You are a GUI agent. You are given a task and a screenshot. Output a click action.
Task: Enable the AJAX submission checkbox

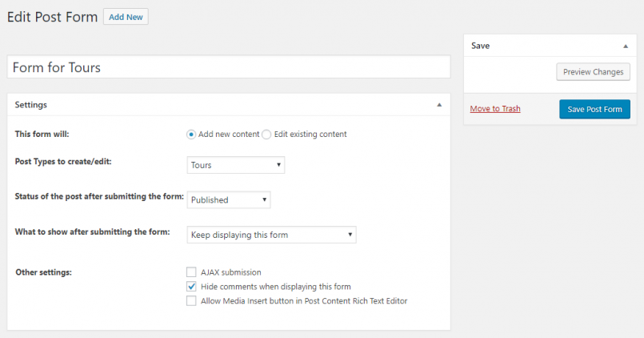[x=191, y=272]
